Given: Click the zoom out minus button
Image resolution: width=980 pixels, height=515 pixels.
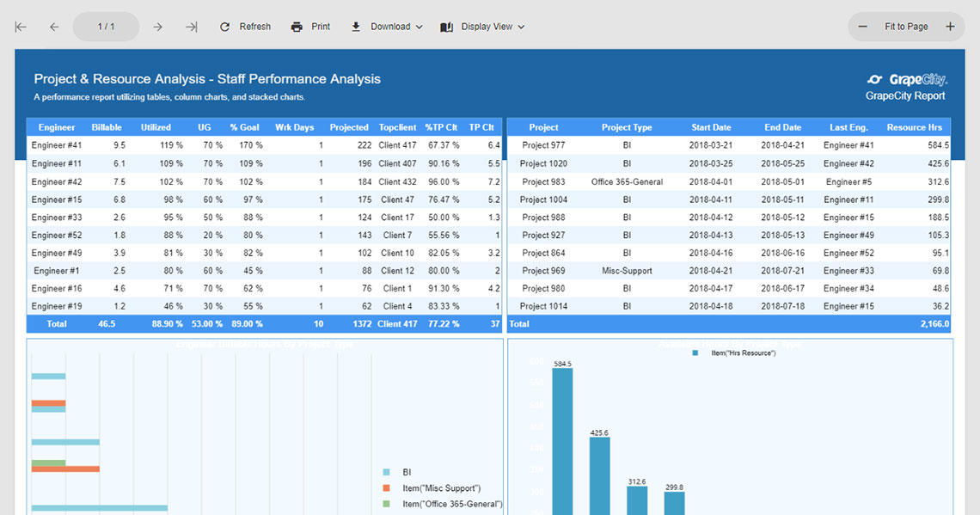Looking at the screenshot, I should pyautogui.click(x=862, y=27).
